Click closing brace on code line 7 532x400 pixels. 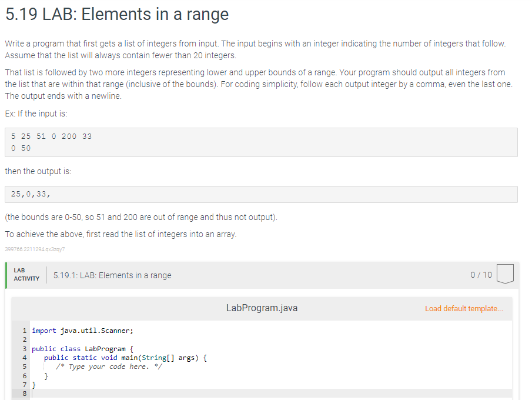click(34, 385)
